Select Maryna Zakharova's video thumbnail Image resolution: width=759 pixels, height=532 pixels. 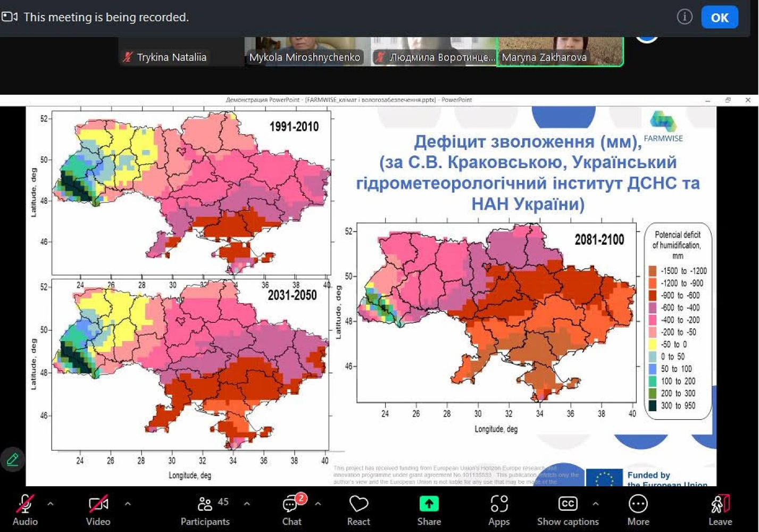pyautogui.click(x=560, y=51)
